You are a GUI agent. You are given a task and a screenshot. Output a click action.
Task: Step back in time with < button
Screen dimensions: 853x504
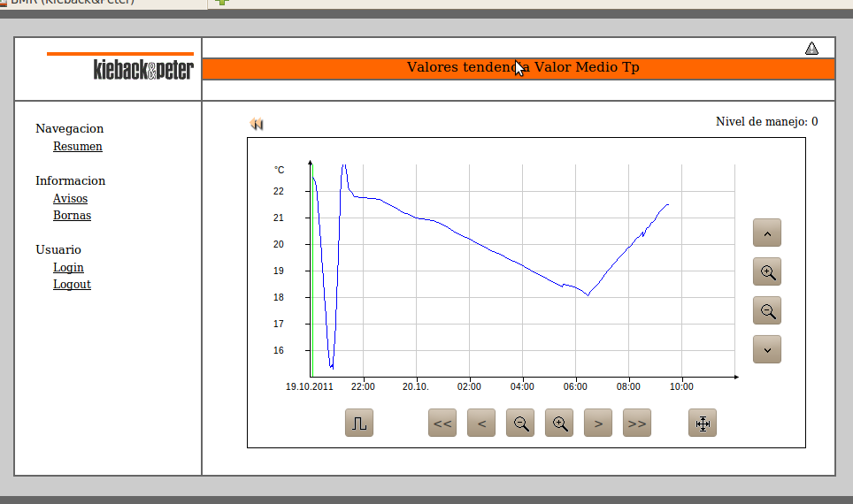point(481,424)
